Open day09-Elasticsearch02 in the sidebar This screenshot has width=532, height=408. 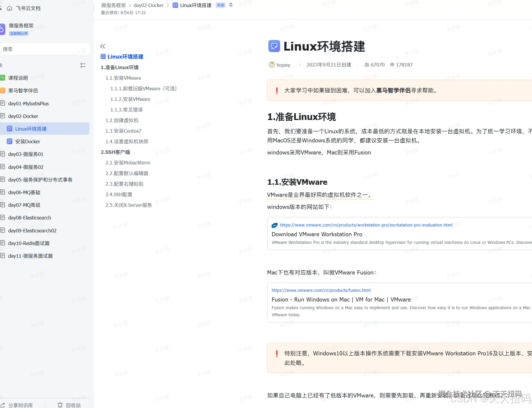click(32, 231)
